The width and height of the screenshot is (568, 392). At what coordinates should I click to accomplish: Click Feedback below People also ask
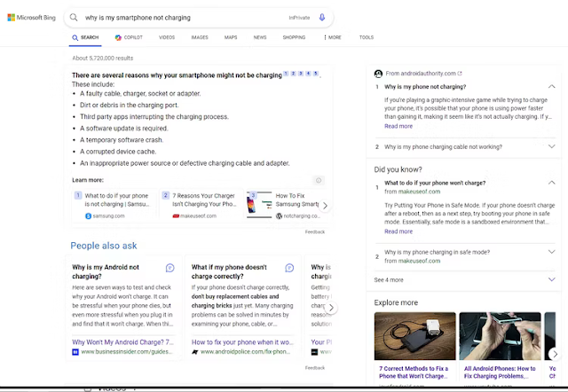point(315,368)
